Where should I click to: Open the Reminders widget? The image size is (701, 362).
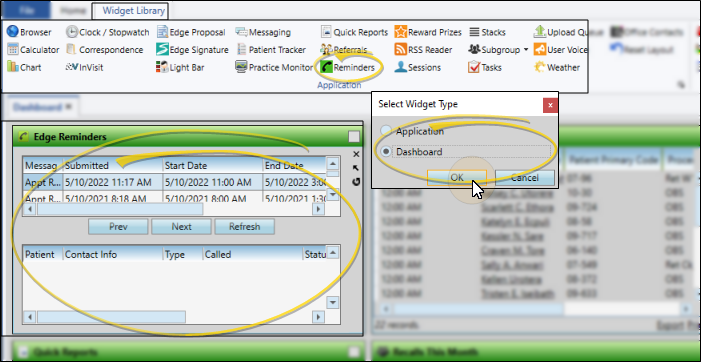(348, 67)
